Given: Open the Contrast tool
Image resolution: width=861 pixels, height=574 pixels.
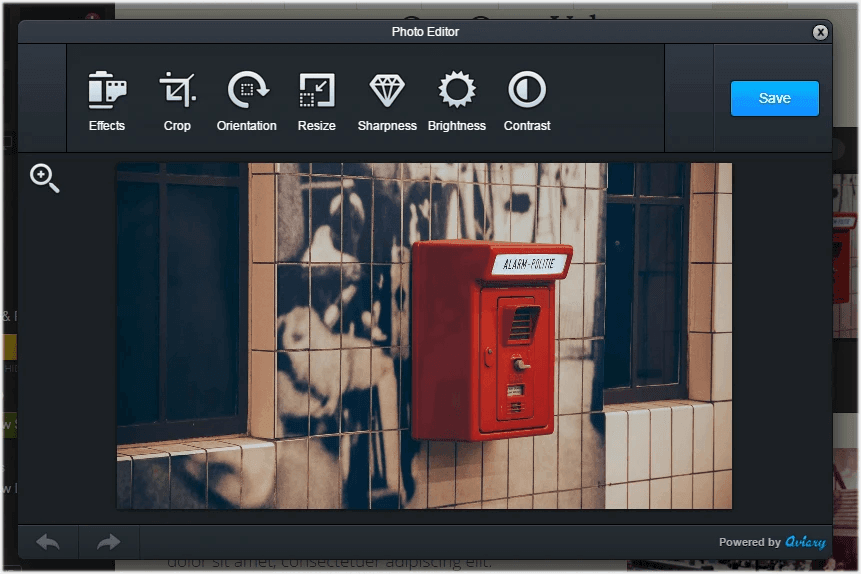Looking at the screenshot, I should tap(527, 101).
